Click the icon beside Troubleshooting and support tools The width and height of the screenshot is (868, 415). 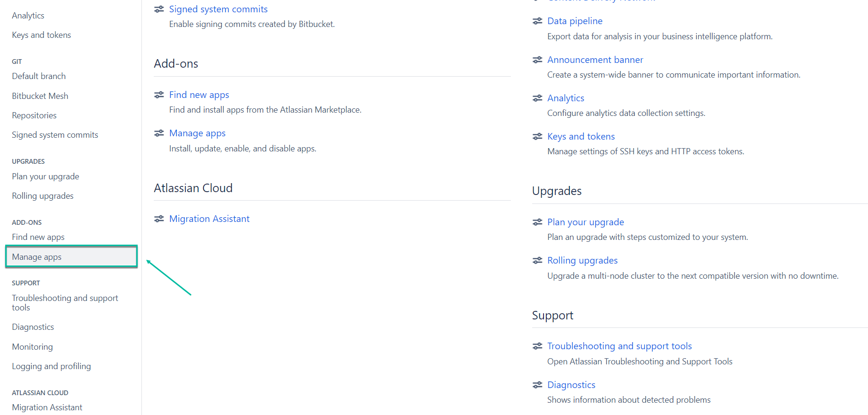(537, 346)
